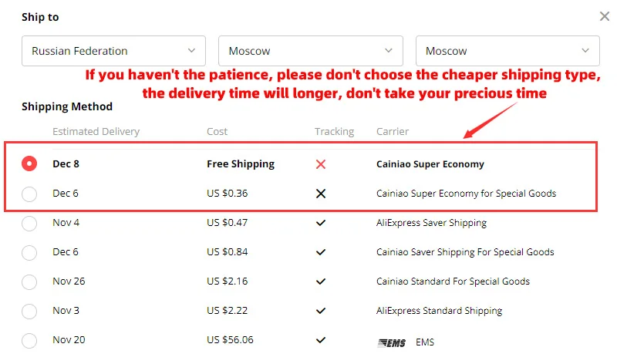Click tracking checkmark for AliExpress Standard Shipping
617x364 pixels.
(321, 311)
